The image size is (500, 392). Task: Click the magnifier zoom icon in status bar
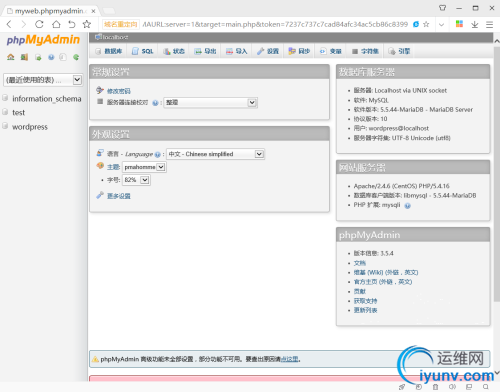pos(486,387)
